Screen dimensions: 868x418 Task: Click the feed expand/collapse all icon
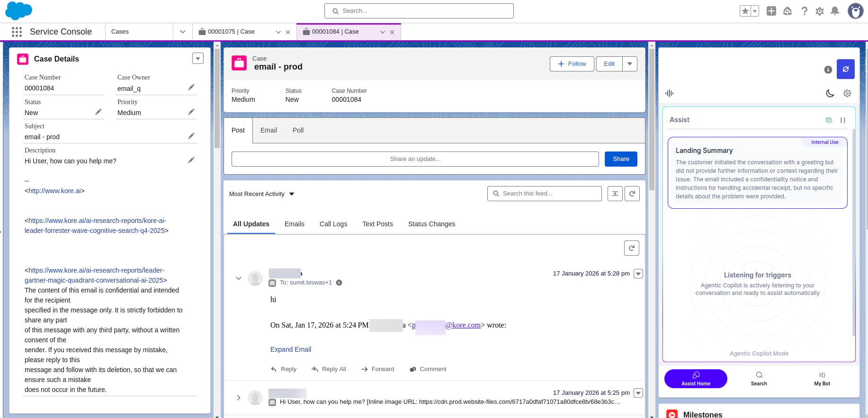[x=615, y=194]
